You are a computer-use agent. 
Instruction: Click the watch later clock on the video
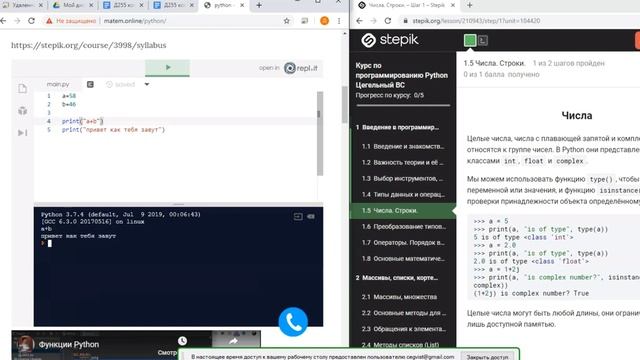pyautogui.click(x=182, y=340)
